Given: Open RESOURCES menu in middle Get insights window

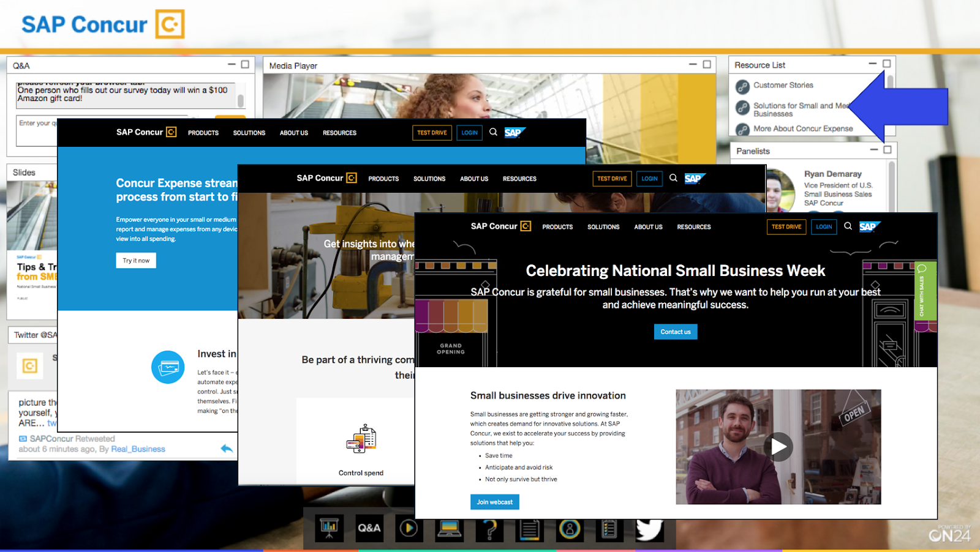Looking at the screenshot, I should (x=519, y=179).
